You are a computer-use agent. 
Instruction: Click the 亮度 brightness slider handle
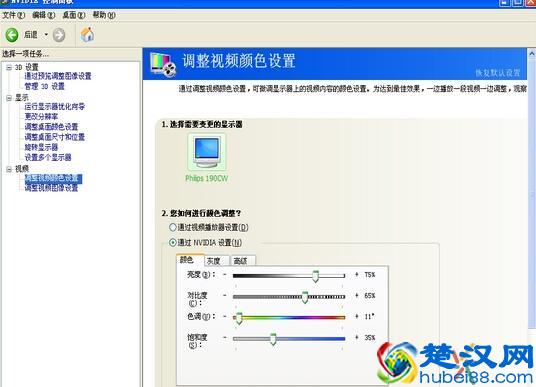pyautogui.click(x=316, y=276)
